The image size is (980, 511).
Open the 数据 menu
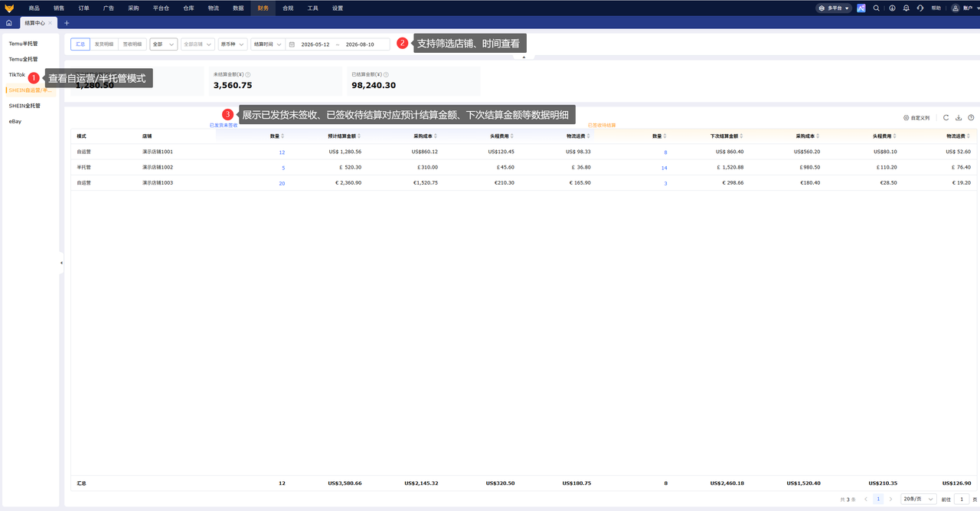click(238, 8)
